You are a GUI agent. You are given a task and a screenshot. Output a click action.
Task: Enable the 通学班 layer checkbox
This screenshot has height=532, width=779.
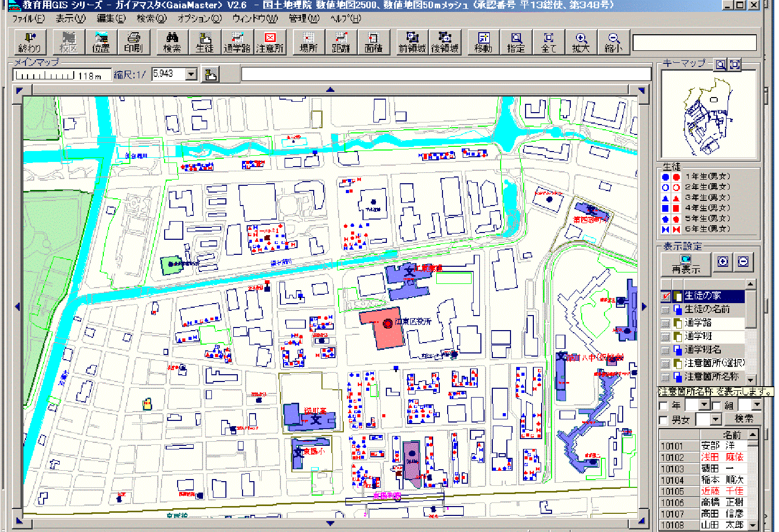click(x=665, y=336)
